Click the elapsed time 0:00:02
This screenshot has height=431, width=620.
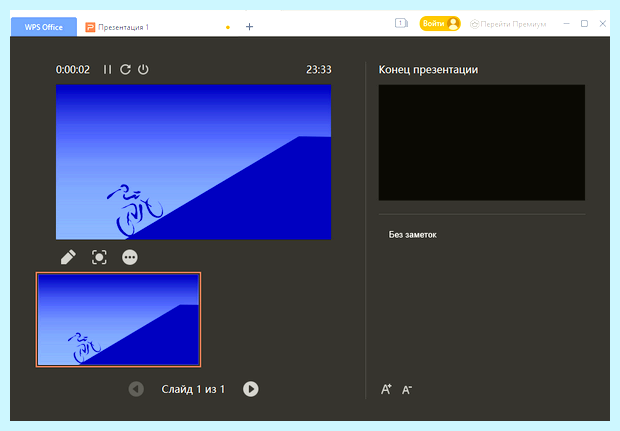coord(73,70)
